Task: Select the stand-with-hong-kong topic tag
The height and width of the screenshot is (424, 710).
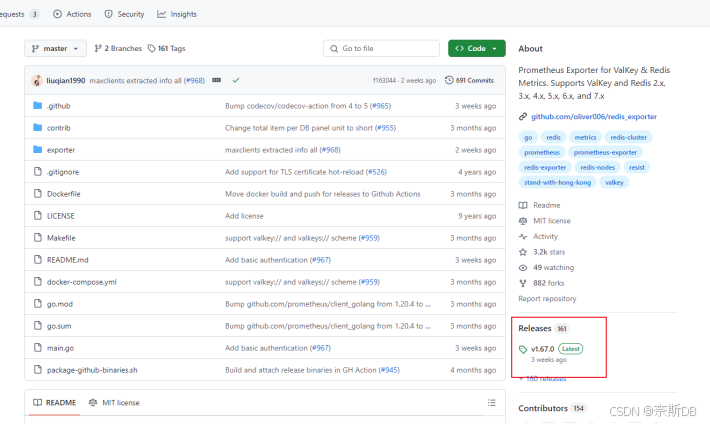Action: click(557, 183)
